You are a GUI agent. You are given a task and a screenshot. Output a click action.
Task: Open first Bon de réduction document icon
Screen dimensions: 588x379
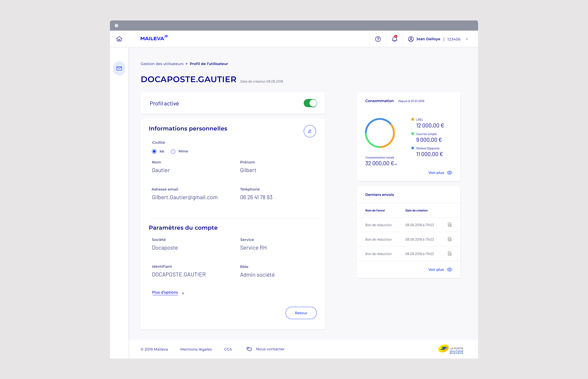point(449,225)
